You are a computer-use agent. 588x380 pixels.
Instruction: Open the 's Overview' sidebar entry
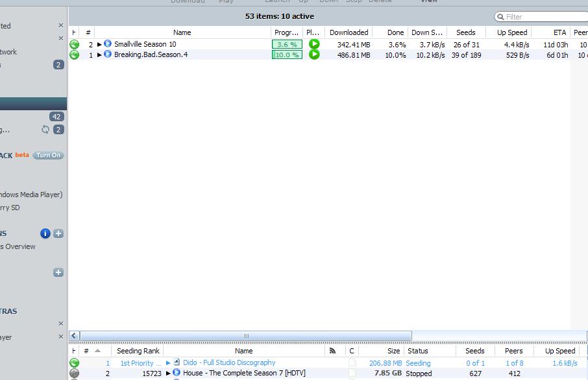[18, 246]
